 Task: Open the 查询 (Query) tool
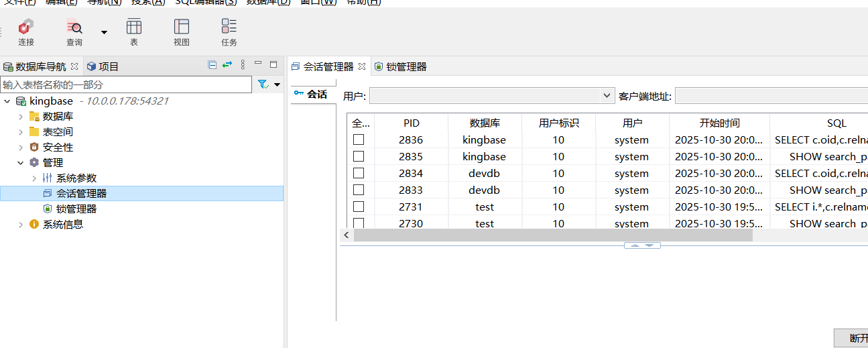click(x=74, y=32)
